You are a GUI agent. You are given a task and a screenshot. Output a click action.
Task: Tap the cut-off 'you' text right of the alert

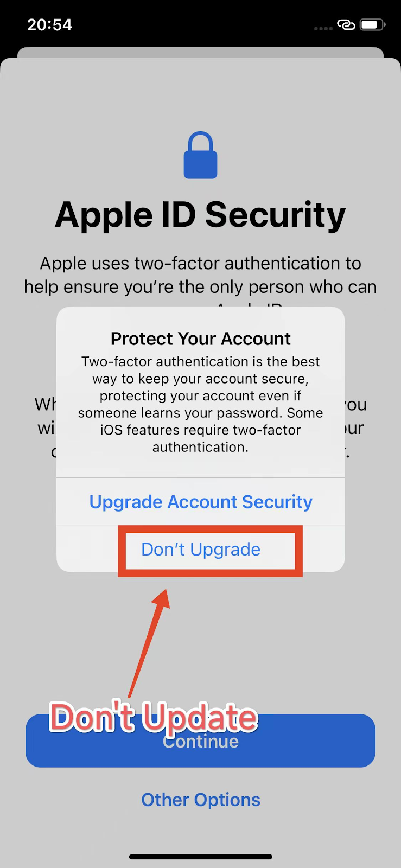coord(356,405)
